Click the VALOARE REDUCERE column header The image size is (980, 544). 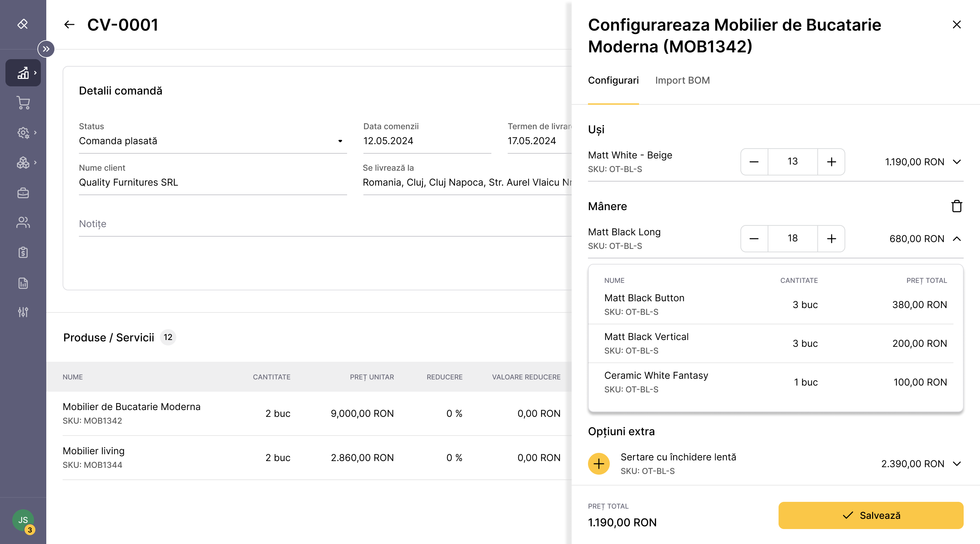tap(526, 377)
